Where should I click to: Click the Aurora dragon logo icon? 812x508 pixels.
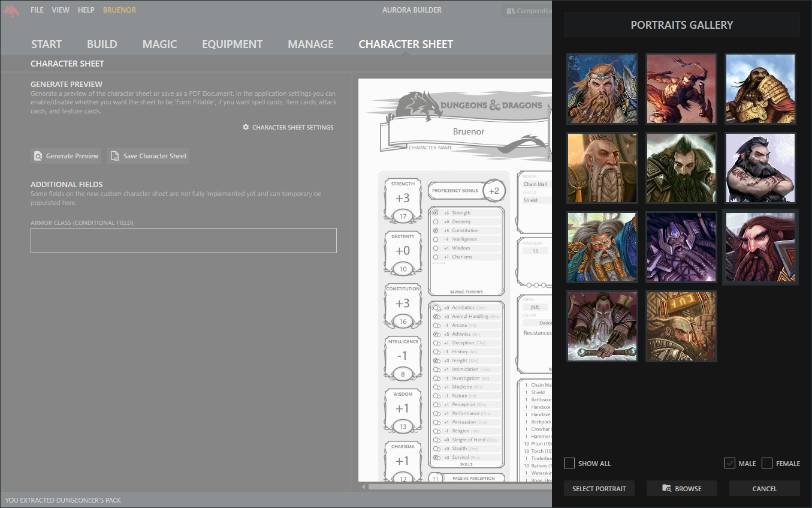point(11,10)
